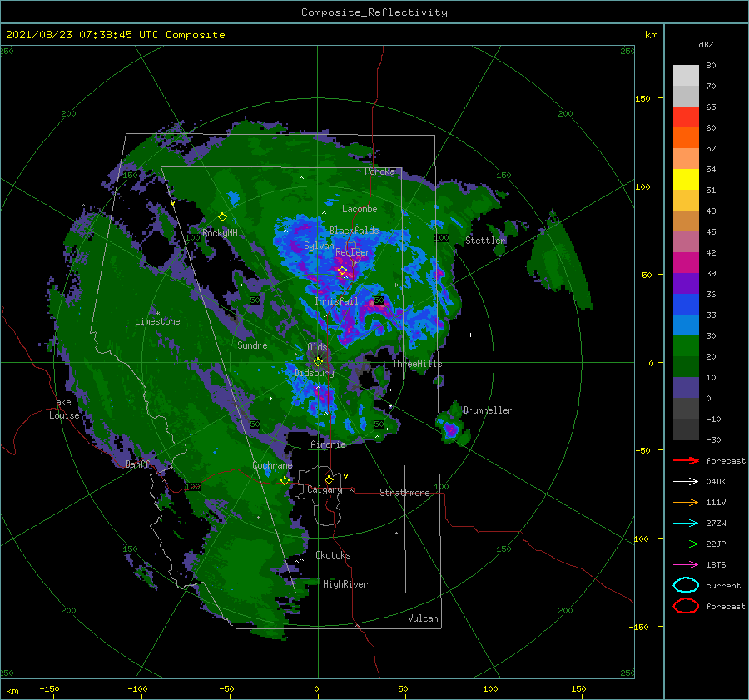The width and height of the screenshot is (749, 700).
Task: Click the Calgary city label
Action: (x=325, y=489)
